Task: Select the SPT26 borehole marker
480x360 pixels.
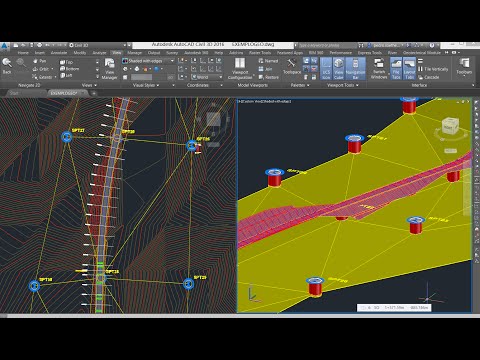Action: [192, 145]
